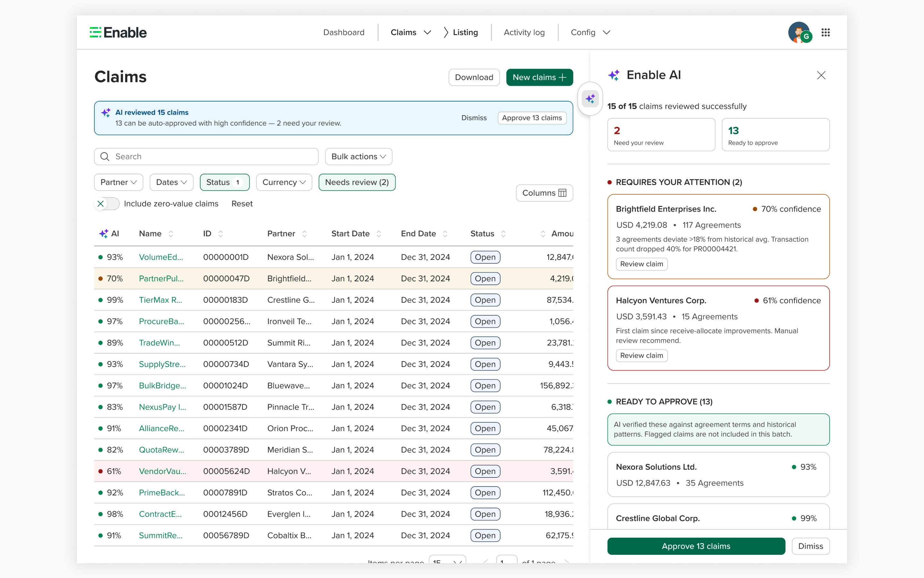Sort by Amount column arrows

(543, 233)
